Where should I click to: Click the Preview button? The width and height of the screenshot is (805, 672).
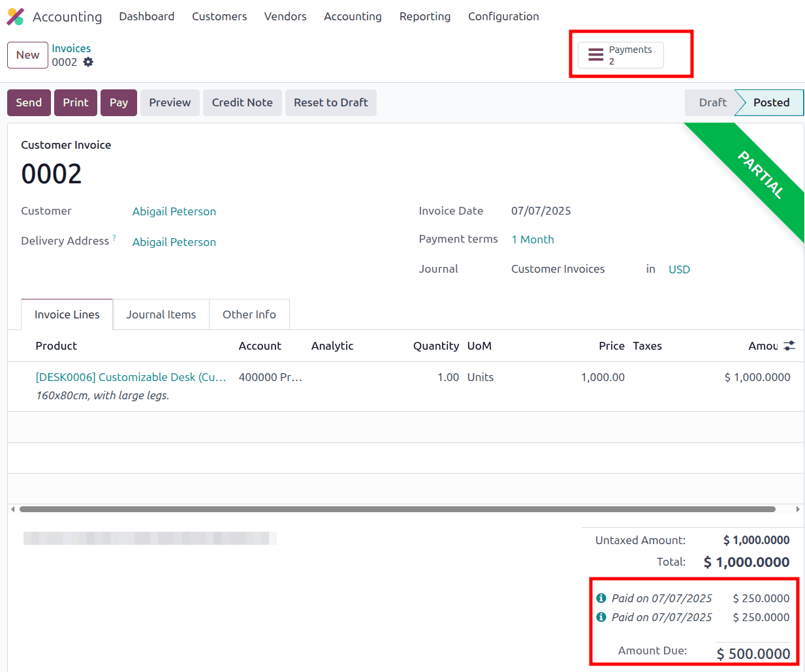pos(170,102)
